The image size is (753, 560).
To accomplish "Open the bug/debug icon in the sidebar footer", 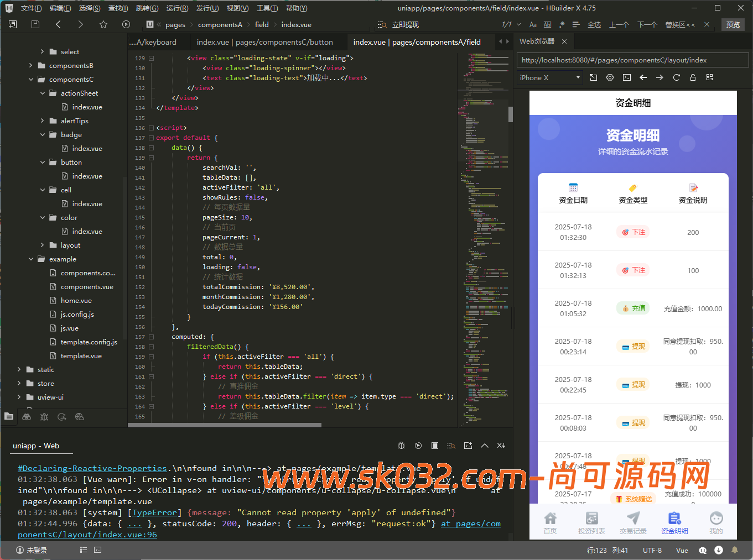I will point(43,416).
